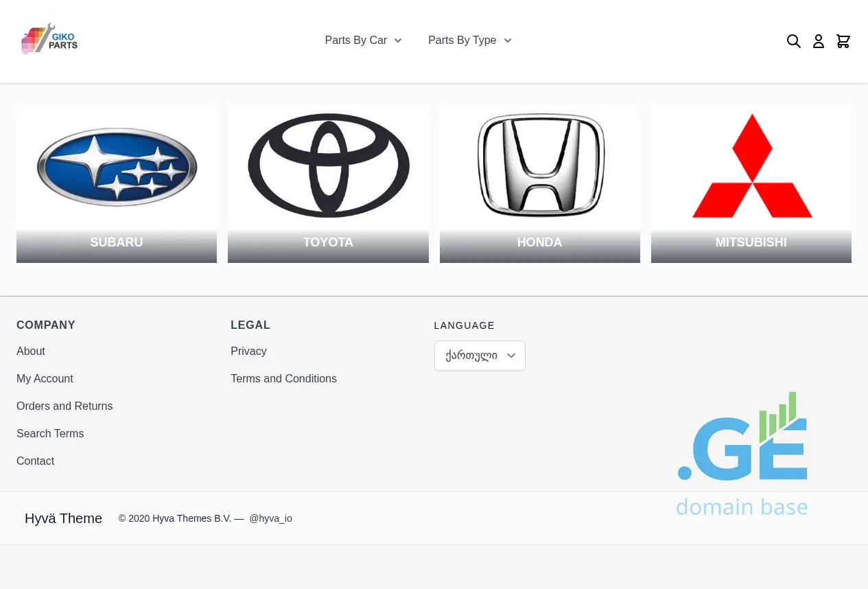Open the Mitsubishi brand logo
The image size is (868, 589).
(x=751, y=166)
